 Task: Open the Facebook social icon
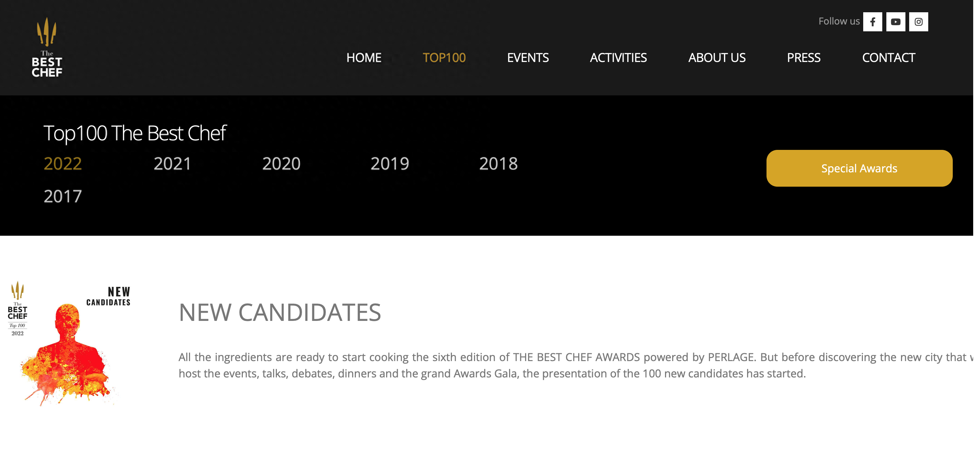[x=872, y=22]
